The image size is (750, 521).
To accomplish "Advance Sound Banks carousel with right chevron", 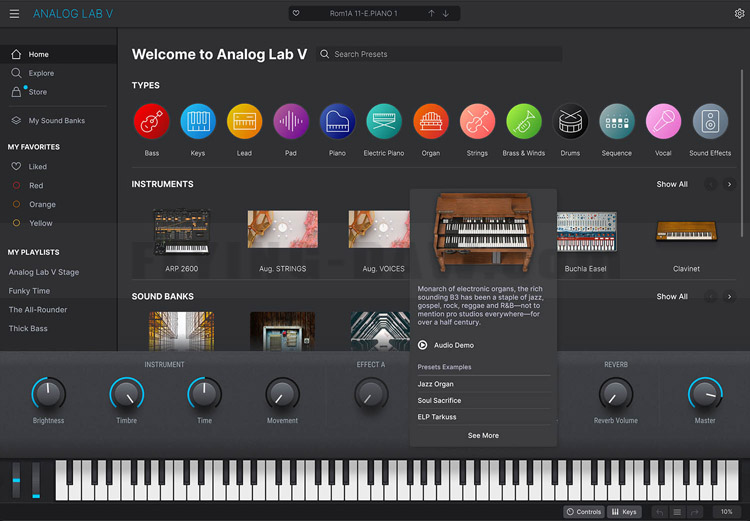I will [x=729, y=297].
